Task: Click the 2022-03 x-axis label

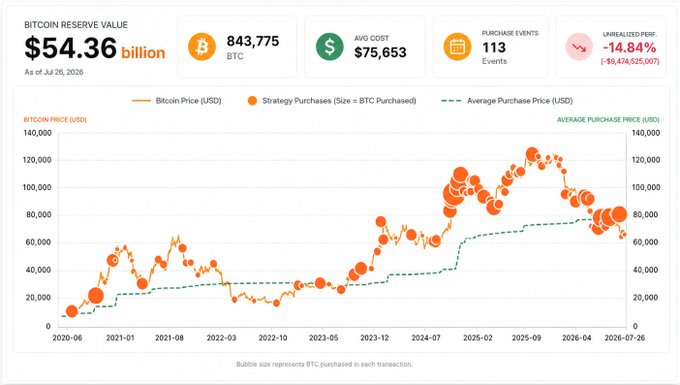Action: pos(221,338)
